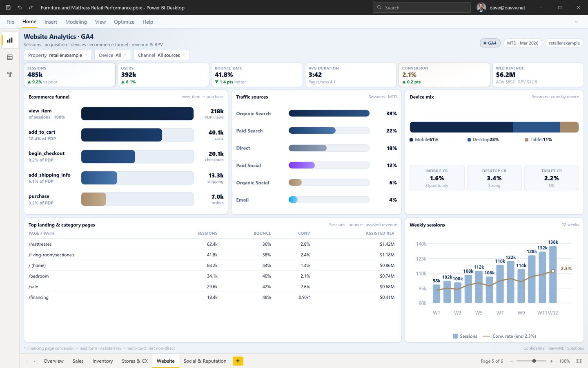
Task: Click the Desktop CR 3.4% card
Action: 494,178
